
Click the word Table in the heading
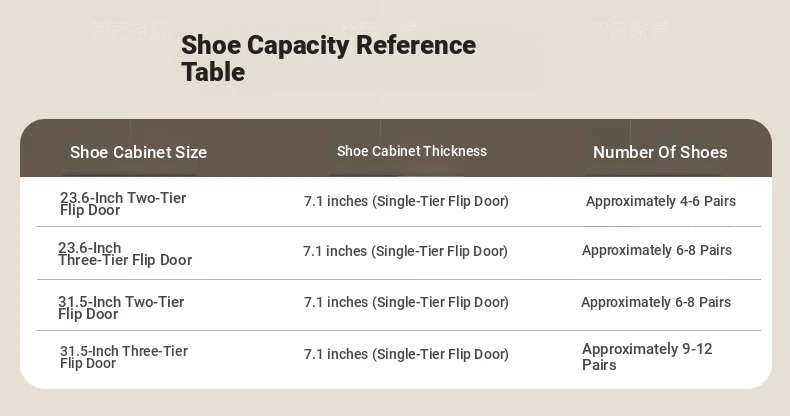coord(213,72)
